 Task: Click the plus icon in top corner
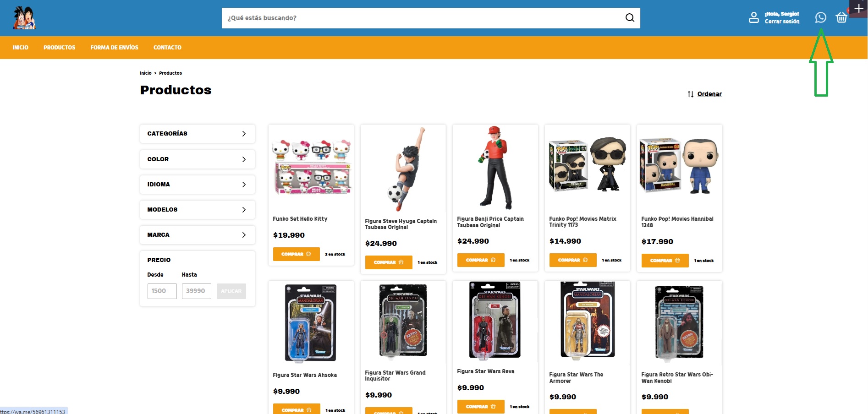coord(858,8)
